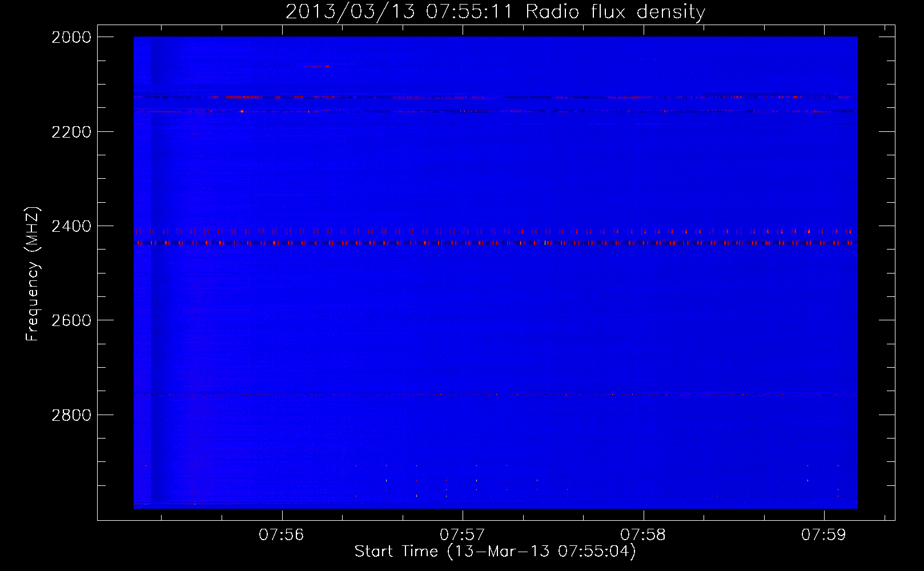Click the 07:56 time tick label
This screenshot has width=924, height=571.
(x=282, y=535)
